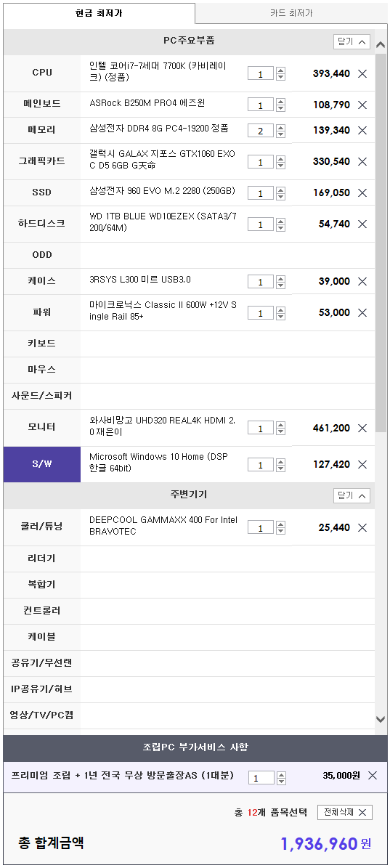The image size is (390, 868).
Task: Decrease CPU quantity with the down arrow
Action: [x=281, y=78]
